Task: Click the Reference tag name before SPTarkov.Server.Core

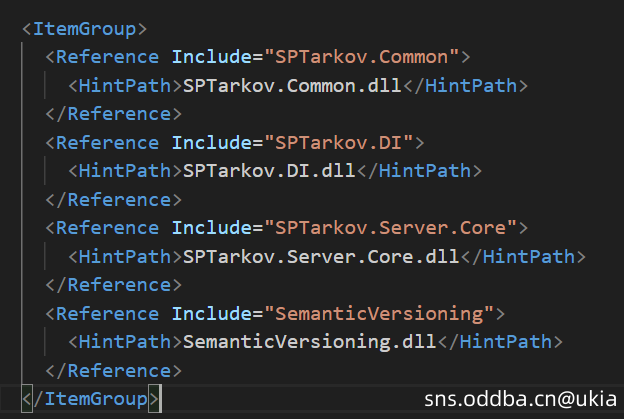Action: point(108,228)
